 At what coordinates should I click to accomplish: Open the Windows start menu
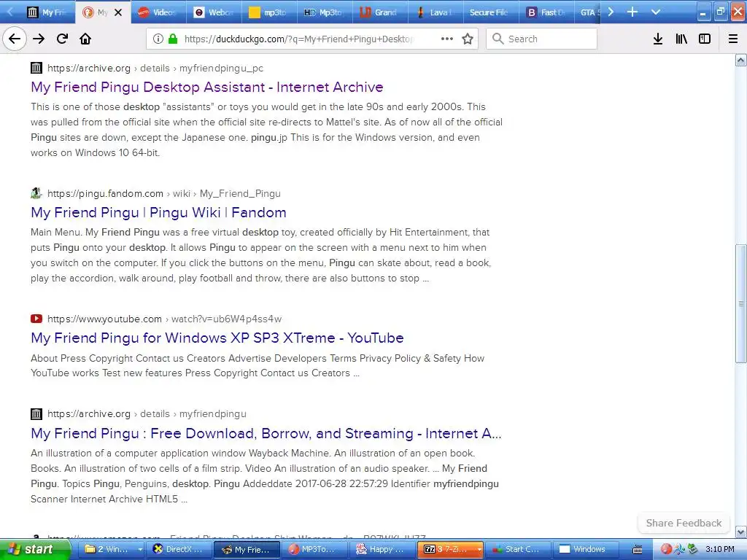(x=35, y=549)
